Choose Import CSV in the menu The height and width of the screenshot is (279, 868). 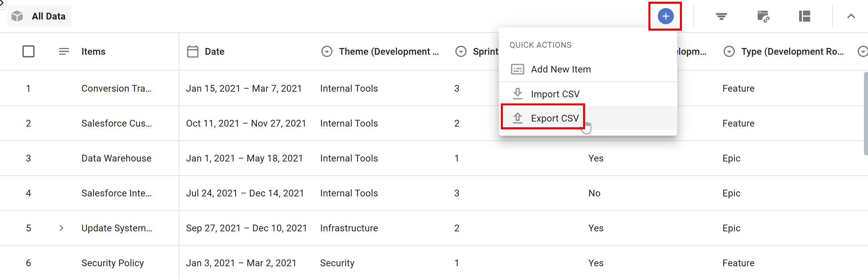(555, 94)
